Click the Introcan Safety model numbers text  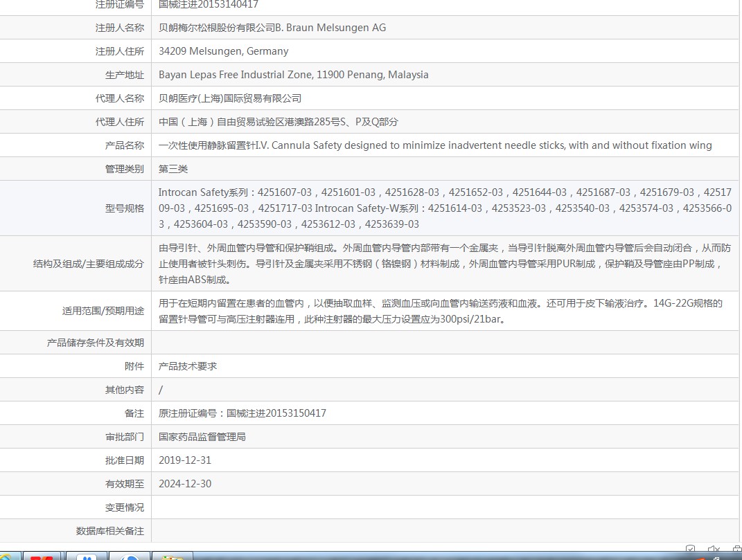click(445, 208)
